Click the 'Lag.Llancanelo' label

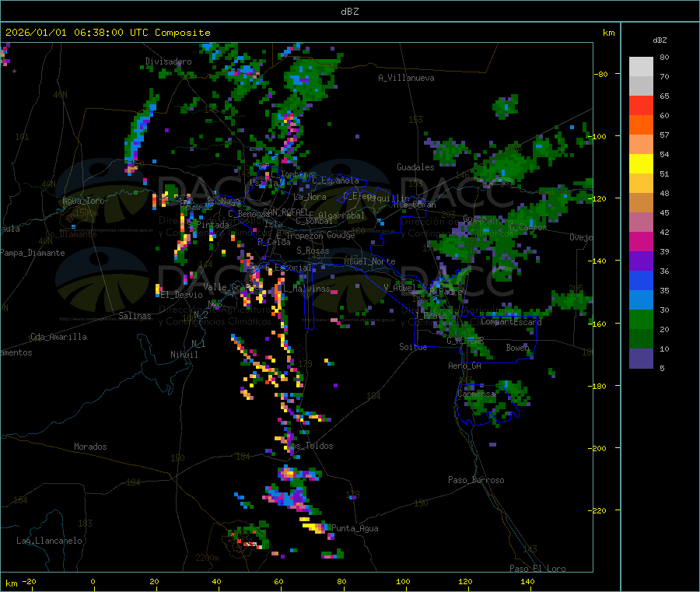[49, 541]
